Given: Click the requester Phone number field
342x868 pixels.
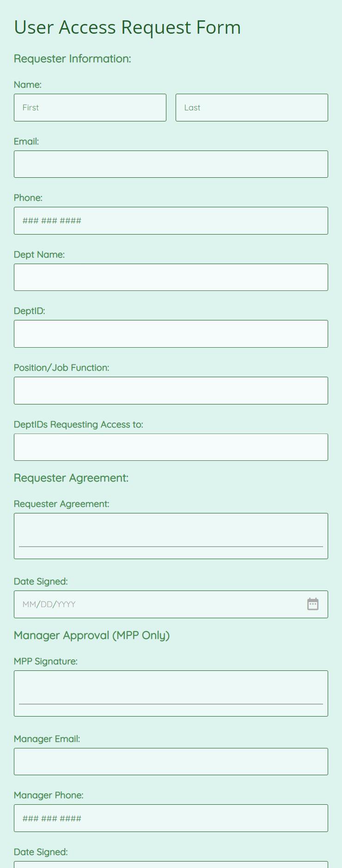Looking at the screenshot, I should click(171, 221).
